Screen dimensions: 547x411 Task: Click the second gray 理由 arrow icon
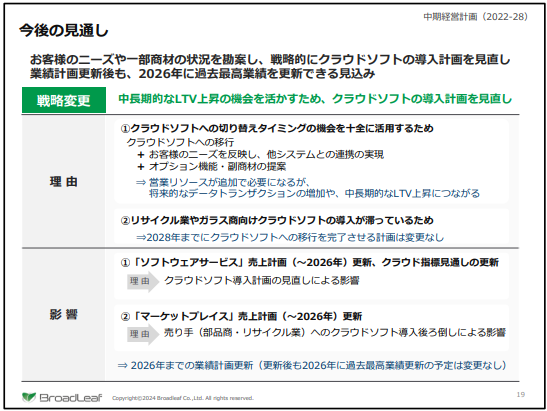pyautogui.click(x=143, y=334)
